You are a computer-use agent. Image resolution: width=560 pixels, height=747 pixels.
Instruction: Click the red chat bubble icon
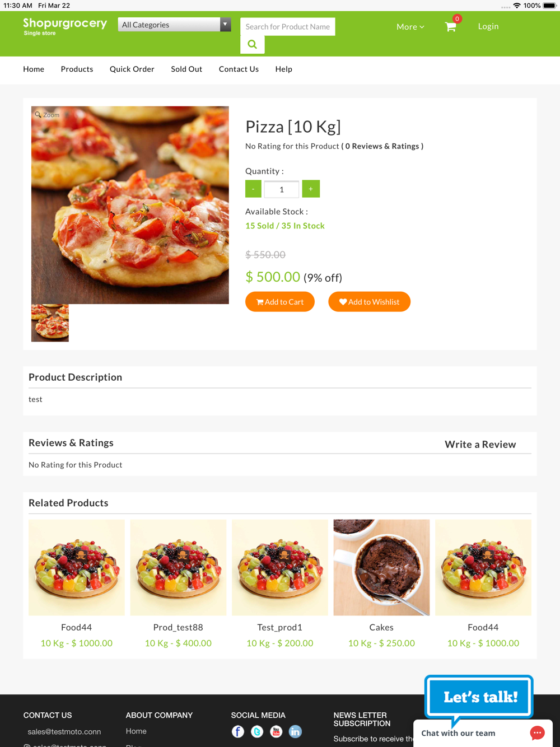coord(537,733)
